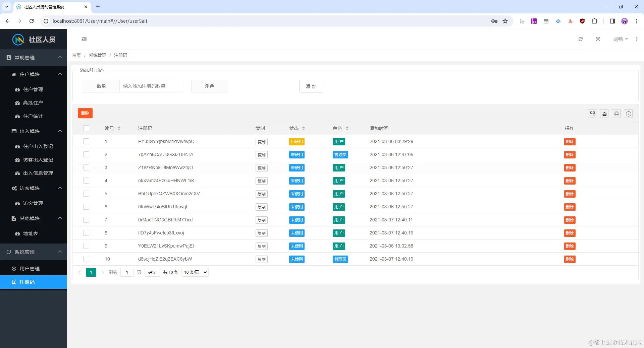Check the box for row PY33SYYjbkhM1dVwrwpC
Viewport: 644px width, 348px height.
86,141
